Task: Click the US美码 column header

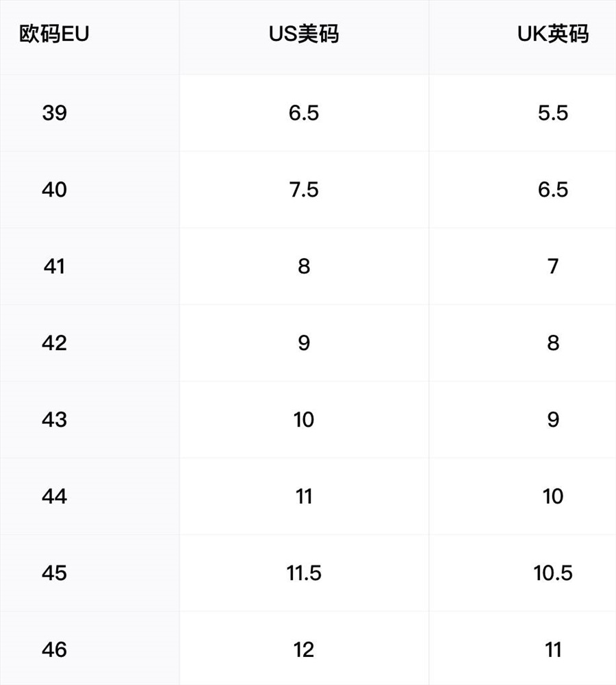Action: pyautogui.click(x=304, y=34)
